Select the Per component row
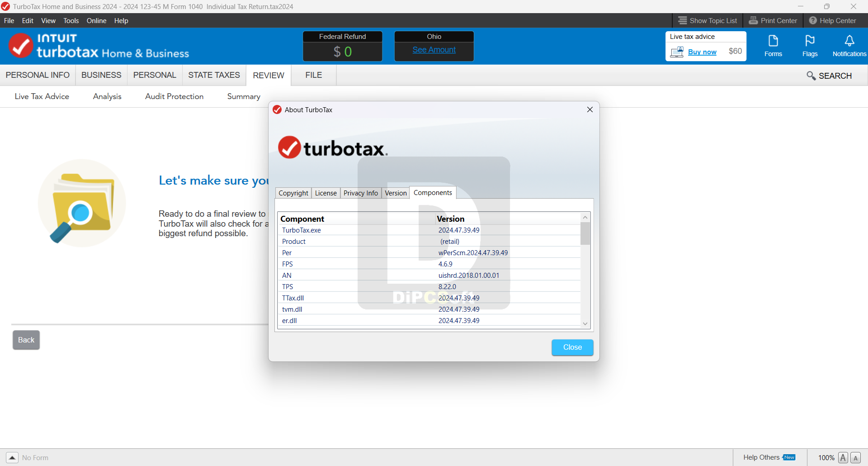The image size is (868, 466). point(429,252)
